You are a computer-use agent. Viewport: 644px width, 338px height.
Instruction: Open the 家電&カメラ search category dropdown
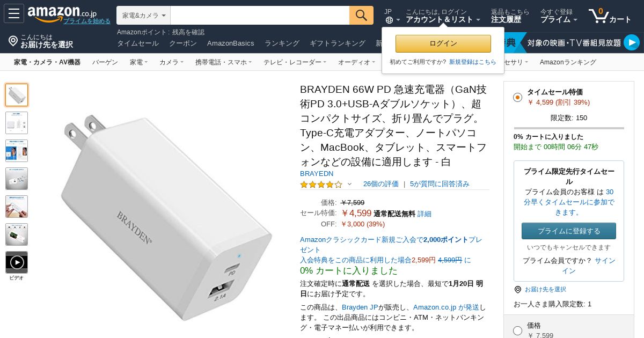pyautogui.click(x=143, y=15)
